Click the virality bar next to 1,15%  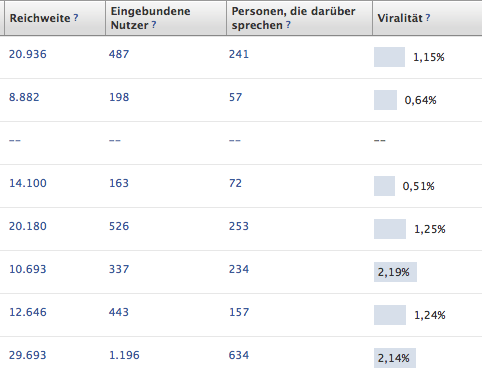389,57
